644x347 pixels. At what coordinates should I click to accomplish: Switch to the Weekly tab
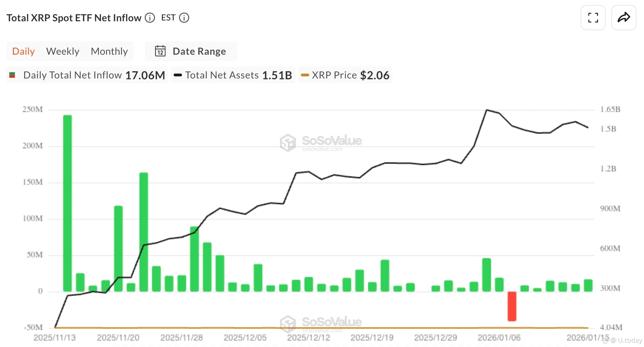pos(63,51)
